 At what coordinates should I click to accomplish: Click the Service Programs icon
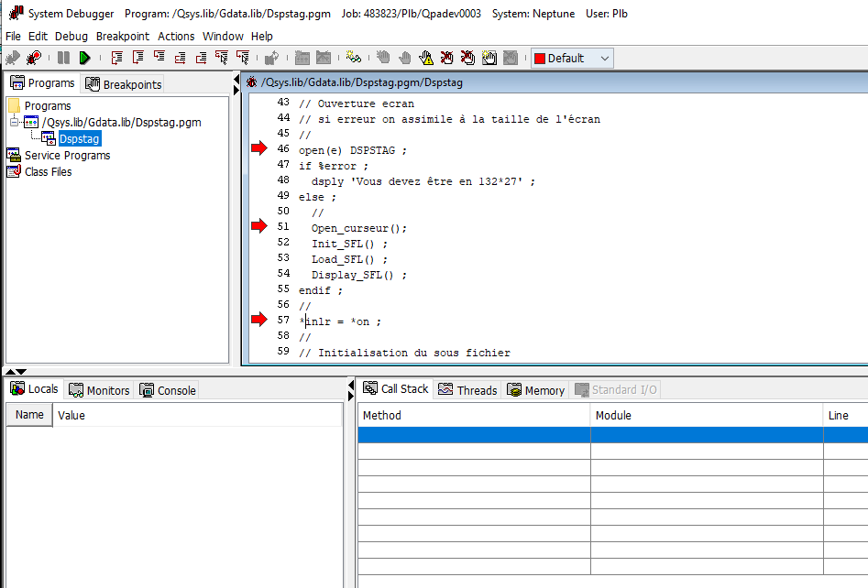tap(14, 155)
